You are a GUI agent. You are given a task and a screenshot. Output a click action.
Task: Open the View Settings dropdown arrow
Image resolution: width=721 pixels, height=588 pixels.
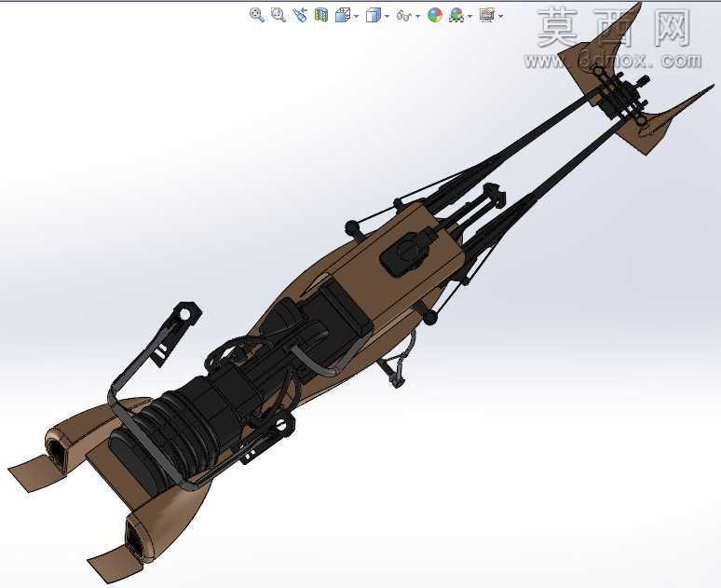(501, 17)
